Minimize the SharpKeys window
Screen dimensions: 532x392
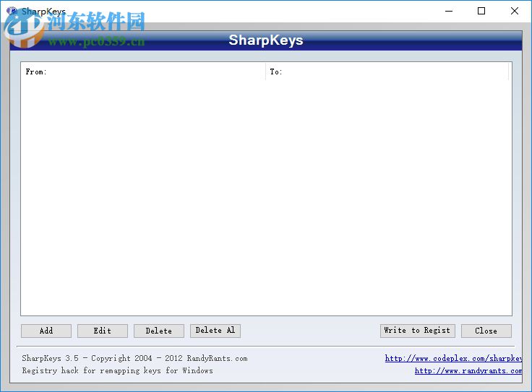(449, 11)
